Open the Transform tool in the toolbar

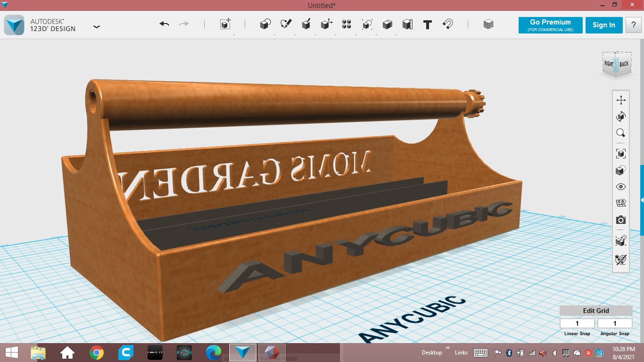[225, 25]
